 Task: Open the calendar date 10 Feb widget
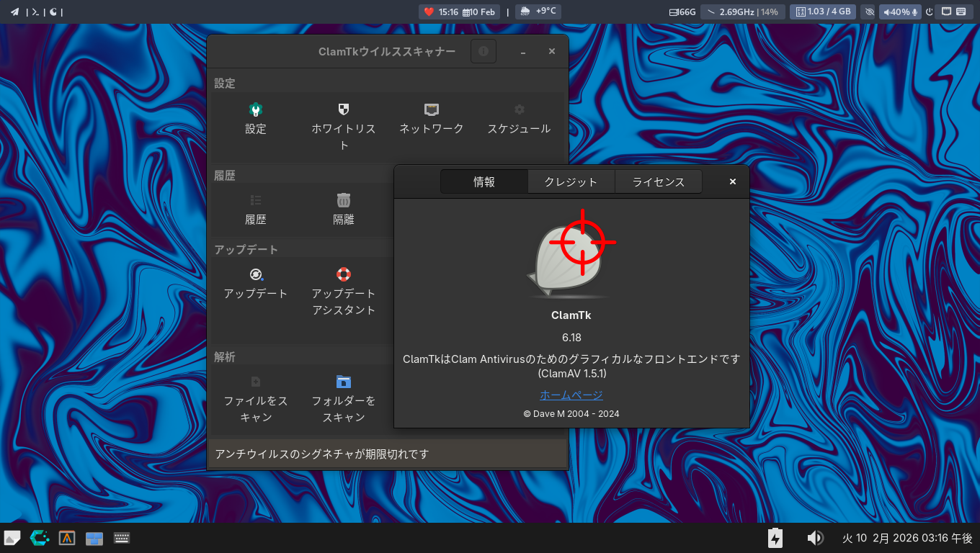pos(478,12)
